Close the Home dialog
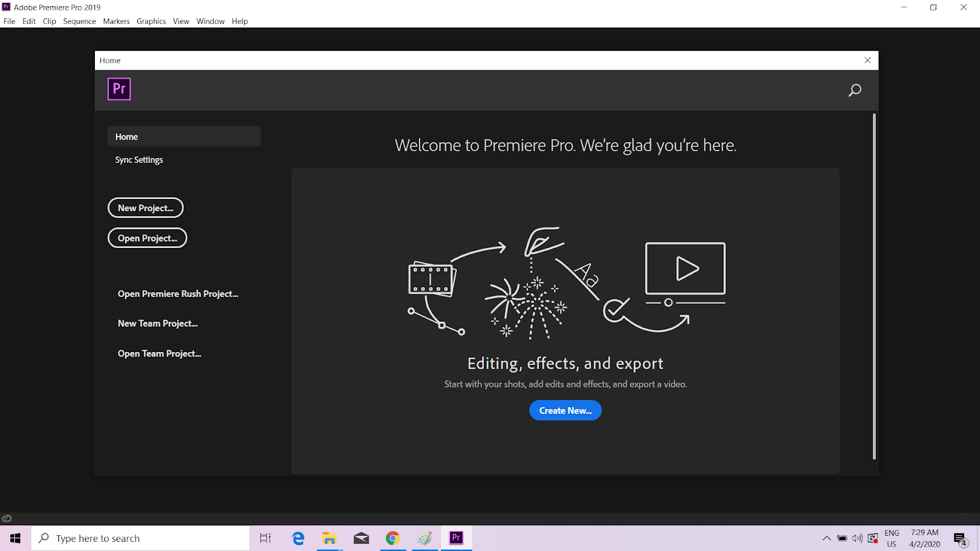The image size is (980, 551). click(867, 60)
